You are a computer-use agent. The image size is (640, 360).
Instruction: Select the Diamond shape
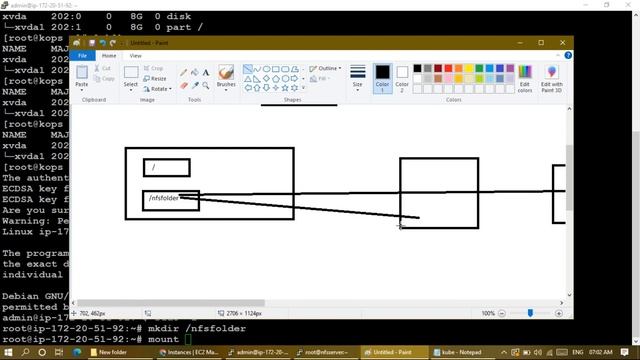click(x=266, y=78)
